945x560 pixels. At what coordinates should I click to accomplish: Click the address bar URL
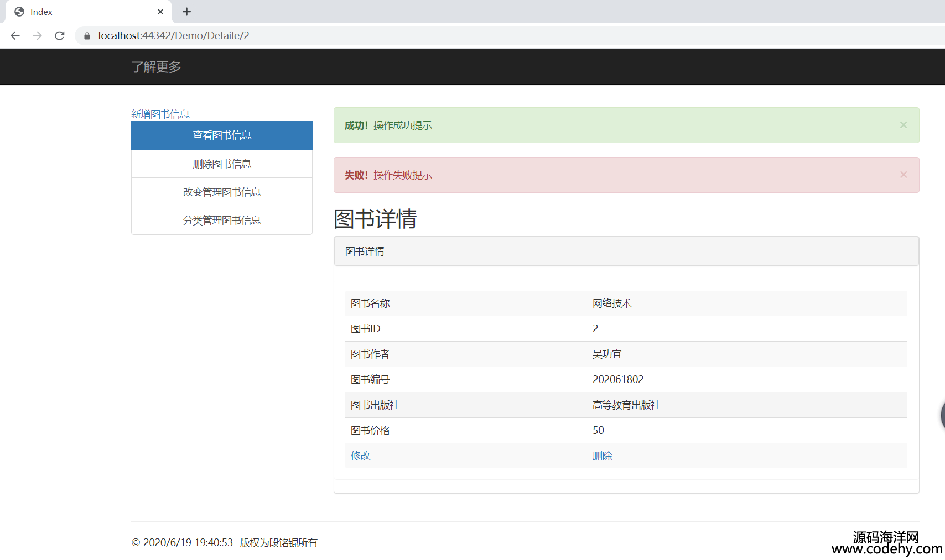(x=174, y=35)
